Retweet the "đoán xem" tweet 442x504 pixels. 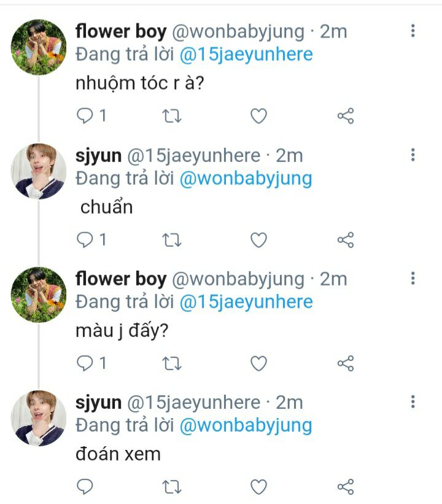[x=172, y=487]
